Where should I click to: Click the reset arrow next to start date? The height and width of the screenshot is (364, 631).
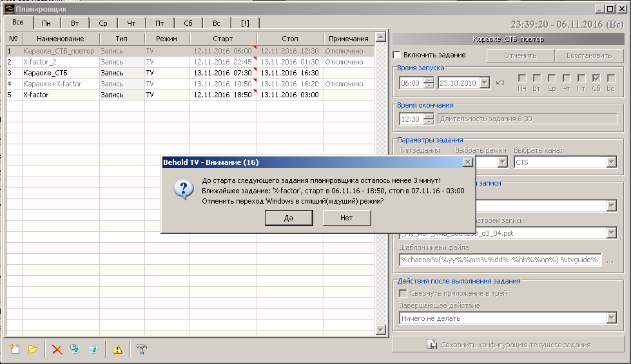(500, 83)
